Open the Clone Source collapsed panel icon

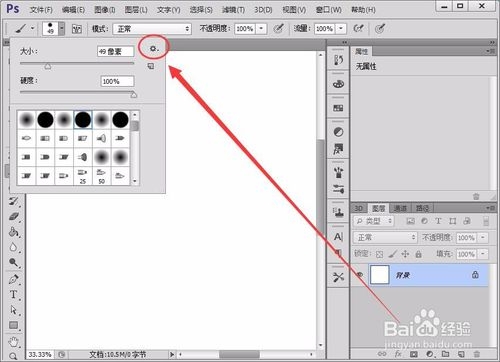pos(338,212)
